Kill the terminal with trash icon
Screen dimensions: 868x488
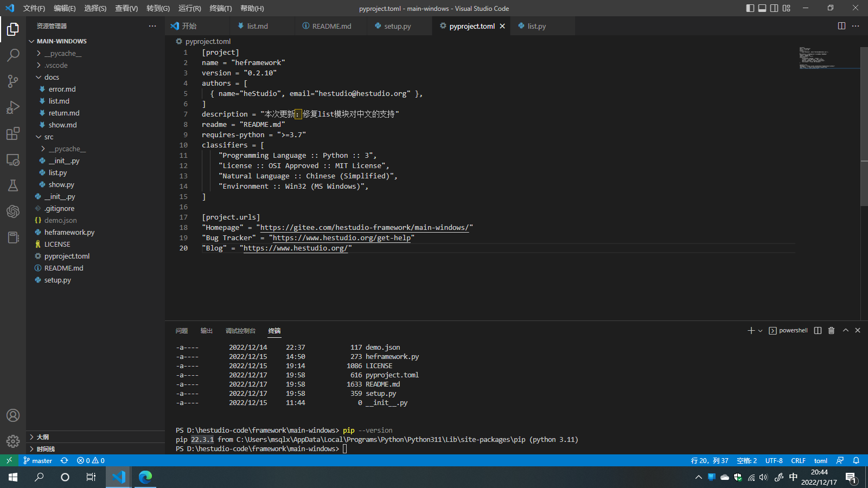831,330
